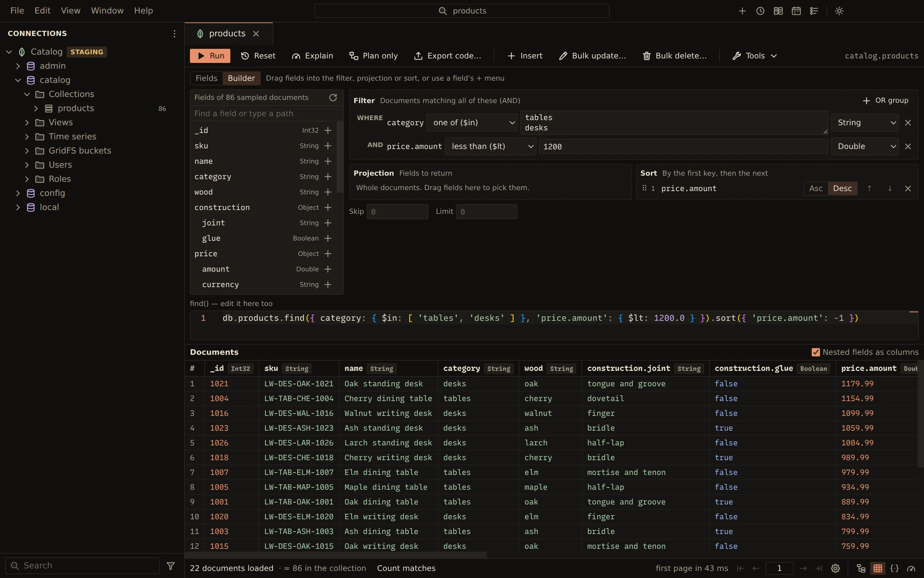Viewport: 924px width, 578px height.
Task: Add the wood field via its plus icon
Action: pyautogui.click(x=328, y=192)
